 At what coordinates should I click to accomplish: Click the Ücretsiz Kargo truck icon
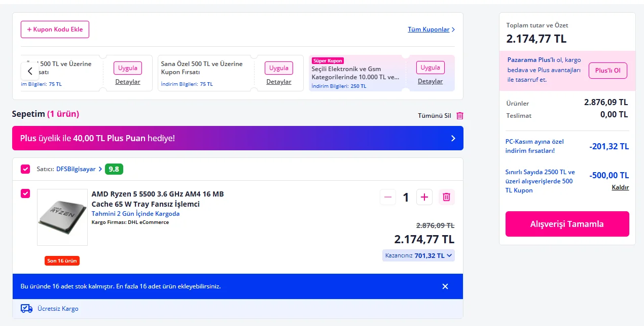click(x=26, y=309)
